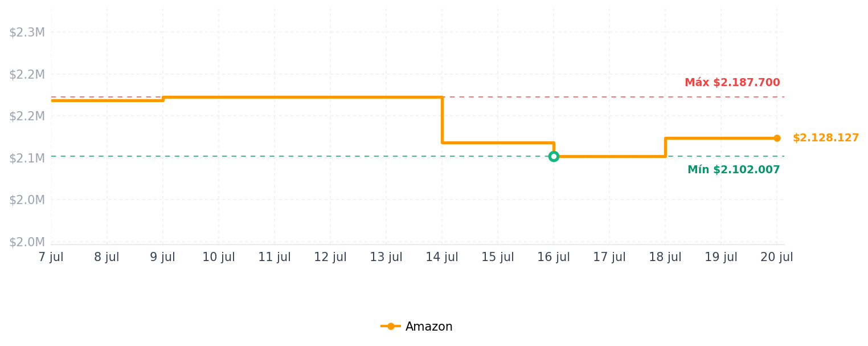Click the $2.3M y-axis label
Screen dimensions: 868x346
(27, 32)
